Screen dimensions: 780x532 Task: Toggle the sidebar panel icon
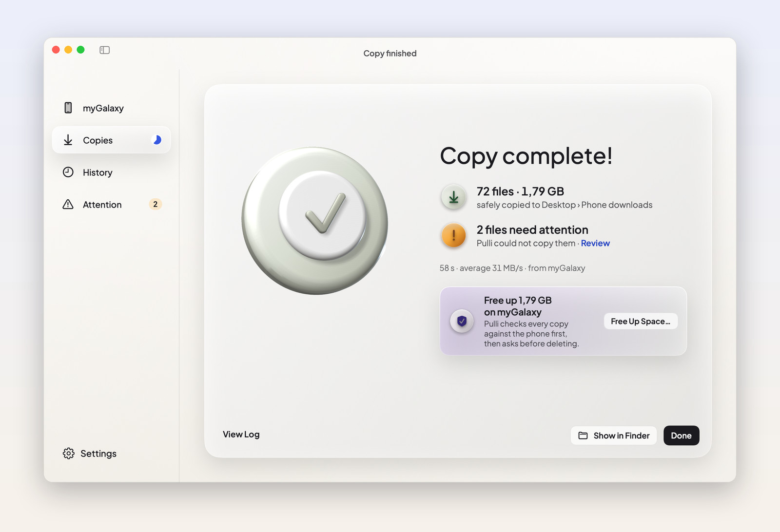[x=104, y=50]
